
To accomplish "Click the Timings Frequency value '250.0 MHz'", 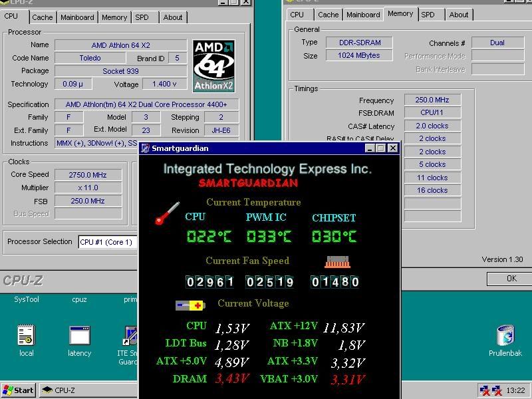I will [x=432, y=100].
